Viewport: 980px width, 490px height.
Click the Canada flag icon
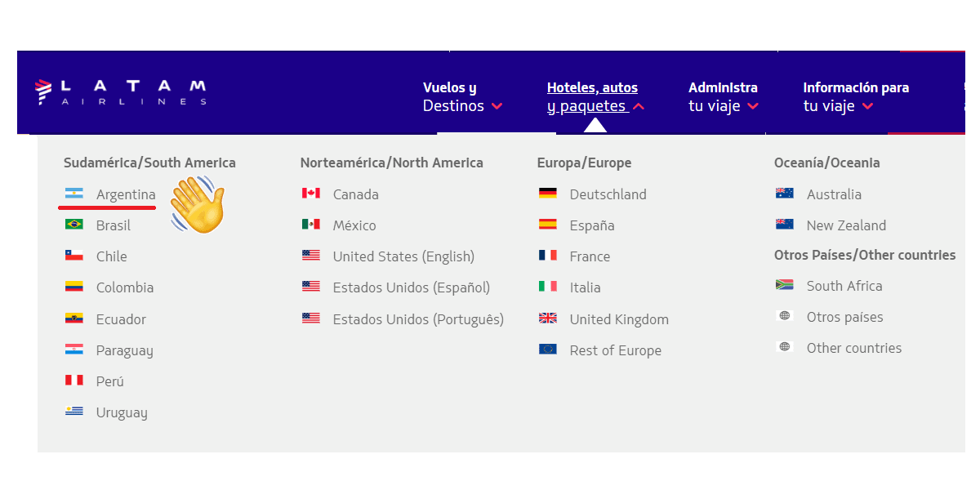(311, 194)
